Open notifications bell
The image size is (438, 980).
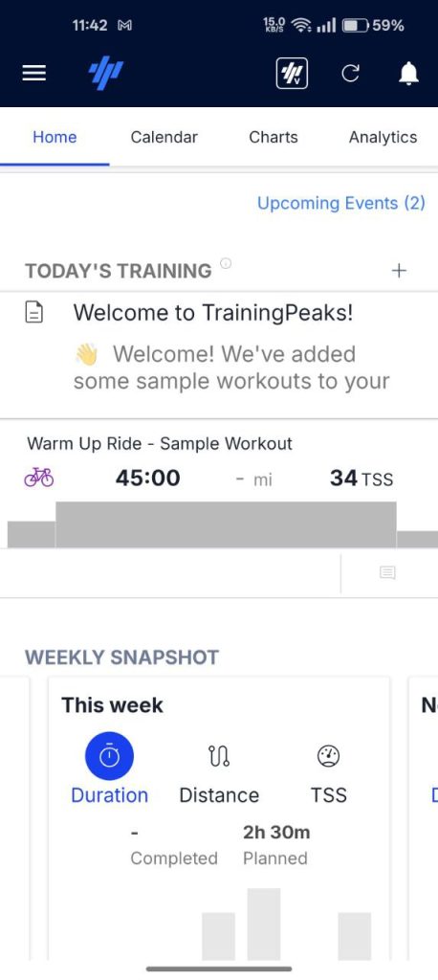(408, 74)
